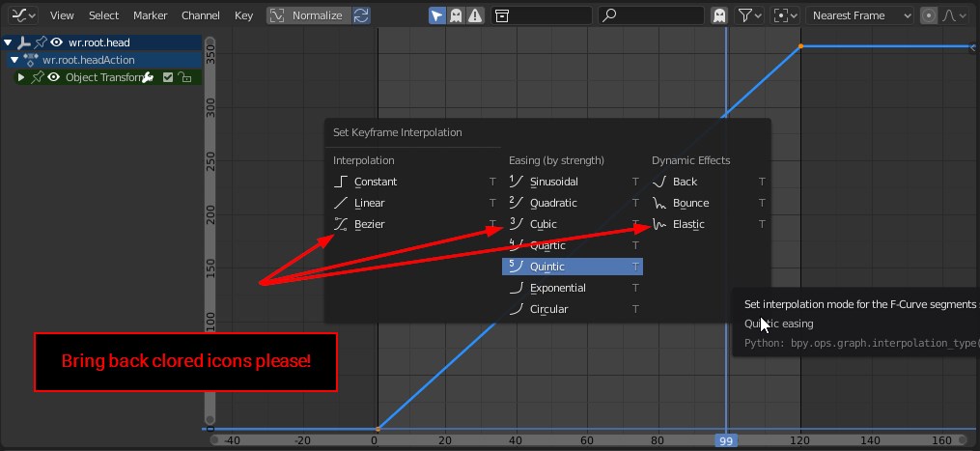980x451 pixels.
Task: Click the frame 99 playhead marker
Action: point(726,440)
